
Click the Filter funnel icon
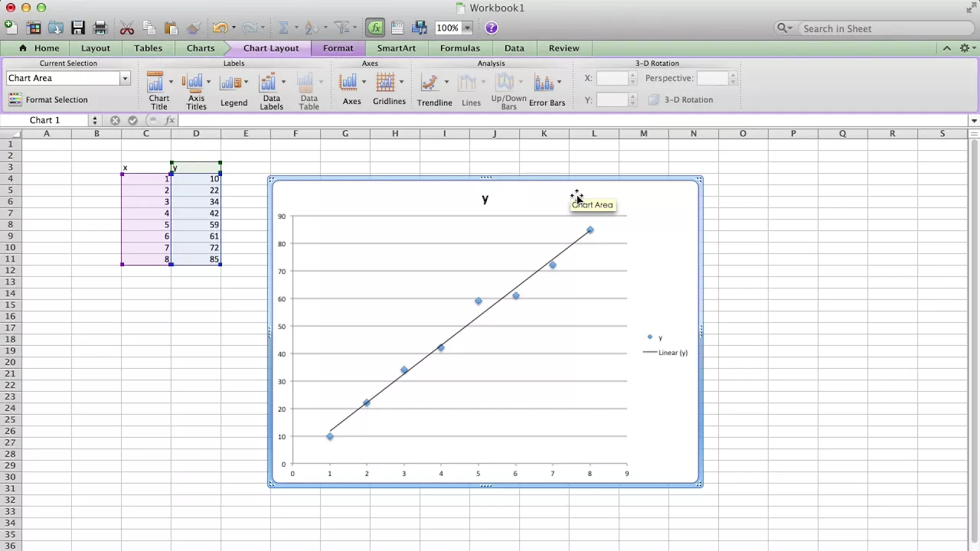[x=341, y=28]
